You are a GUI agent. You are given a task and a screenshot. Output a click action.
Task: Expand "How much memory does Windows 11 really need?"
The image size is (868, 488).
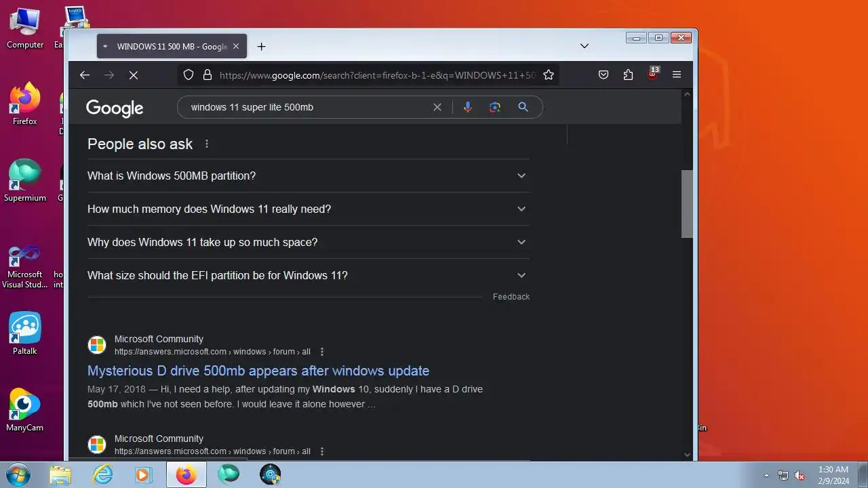pyautogui.click(x=309, y=209)
